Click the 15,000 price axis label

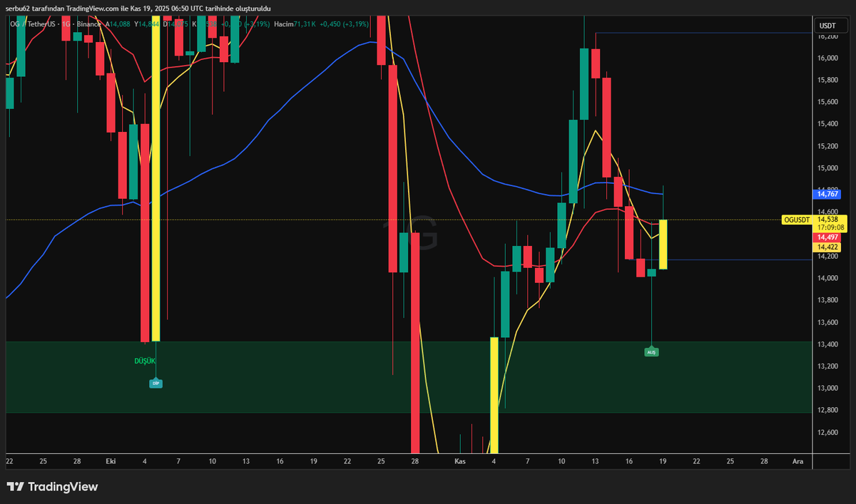pyautogui.click(x=827, y=168)
